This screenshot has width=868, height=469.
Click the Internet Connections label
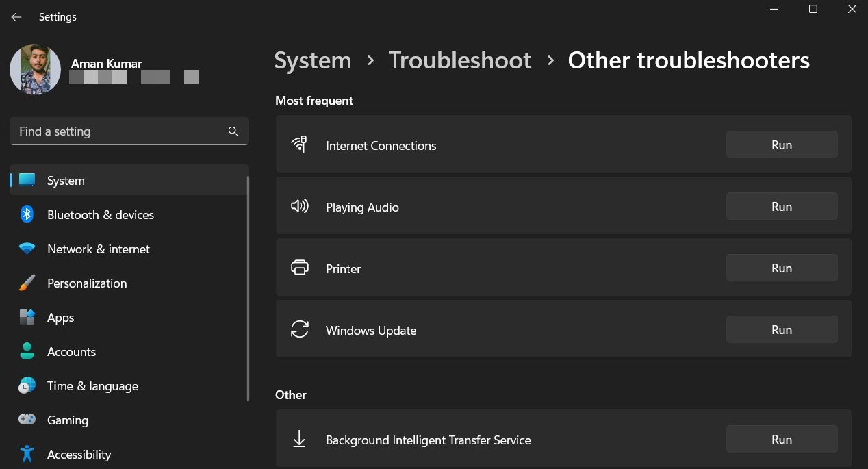point(381,145)
